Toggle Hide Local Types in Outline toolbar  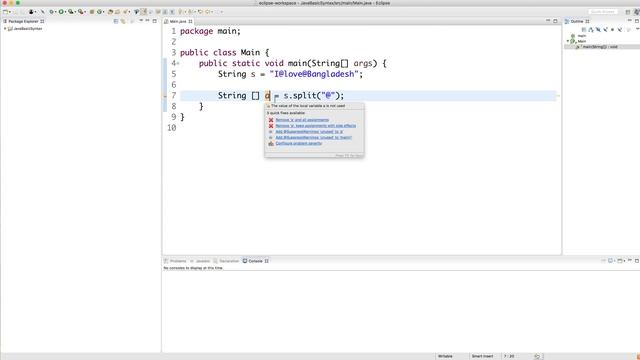[x=620, y=29]
